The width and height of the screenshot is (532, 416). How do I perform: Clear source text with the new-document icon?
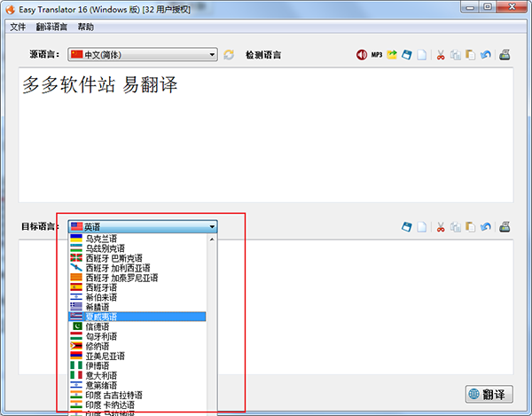422,55
